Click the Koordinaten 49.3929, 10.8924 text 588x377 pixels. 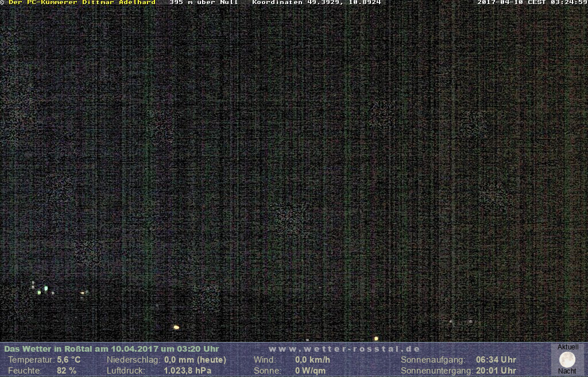coord(316,2)
